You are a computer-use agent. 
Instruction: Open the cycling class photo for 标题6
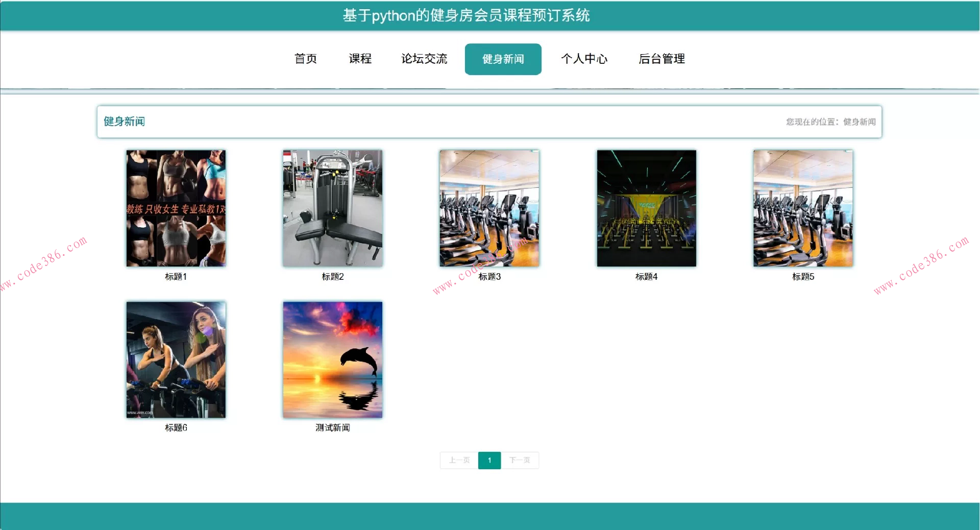(x=176, y=359)
